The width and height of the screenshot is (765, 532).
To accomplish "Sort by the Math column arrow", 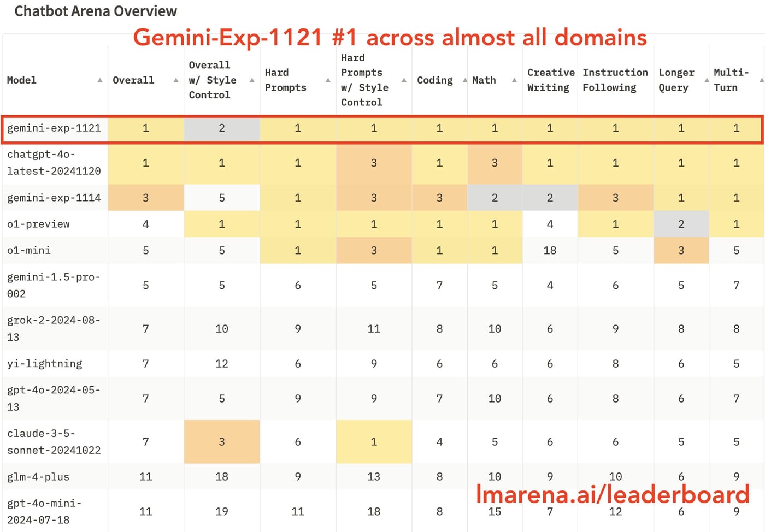I will (514, 80).
